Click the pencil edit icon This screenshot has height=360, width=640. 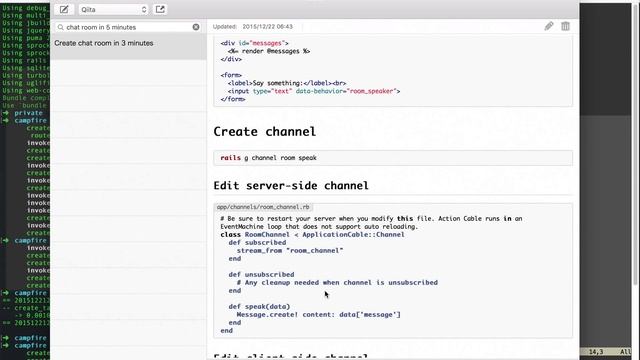point(549,26)
